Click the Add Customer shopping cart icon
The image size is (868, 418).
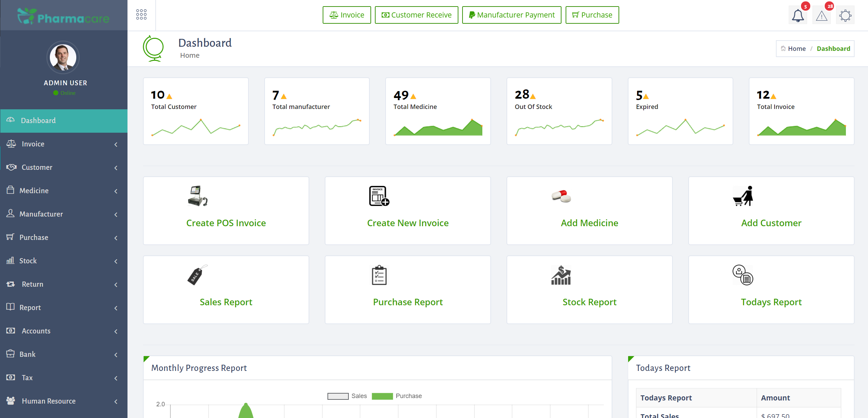pyautogui.click(x=743, y=196)
